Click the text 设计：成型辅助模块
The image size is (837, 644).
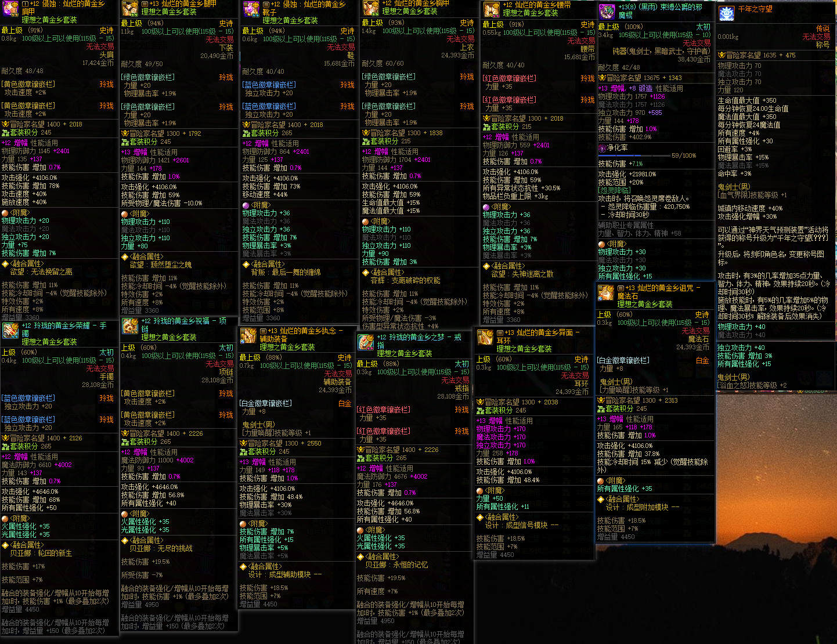coord(280,575)
